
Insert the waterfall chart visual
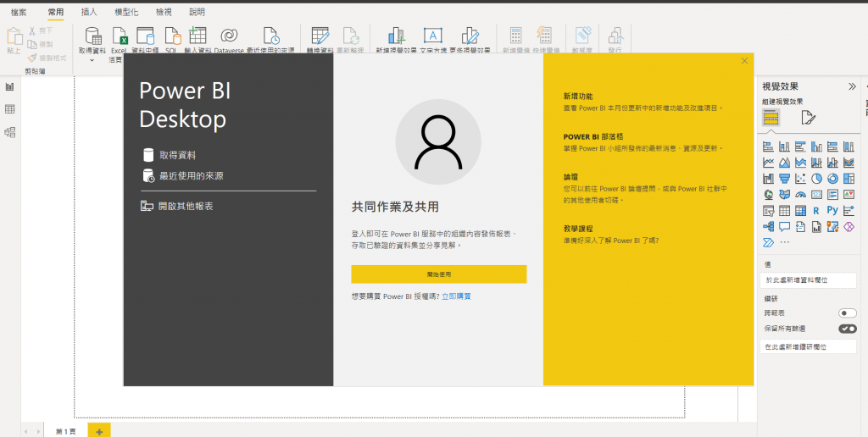pyautogui.click(x=768, y=179)
